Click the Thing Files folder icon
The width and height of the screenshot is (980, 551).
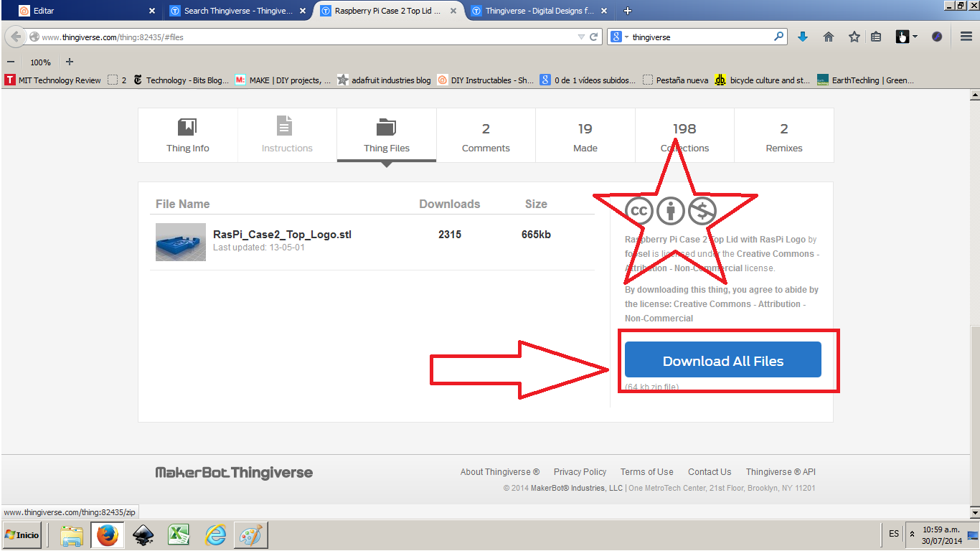click(386, 127)
